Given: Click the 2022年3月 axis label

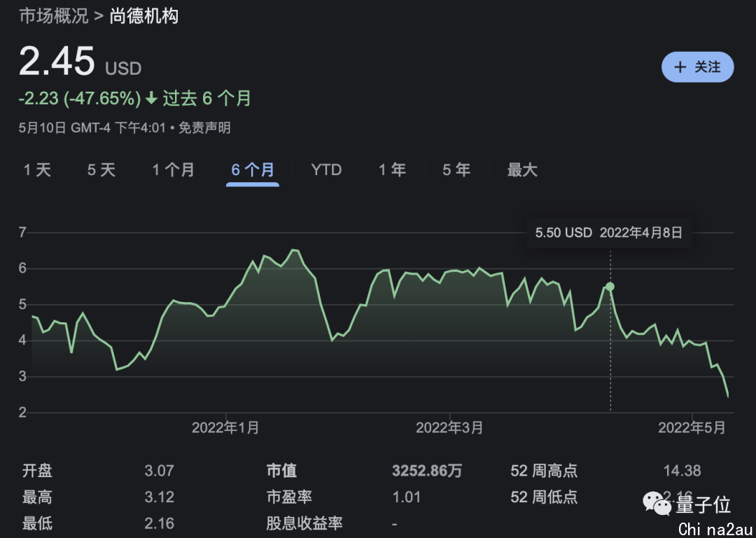Looking at the screenshot, I should coord(449,427).
